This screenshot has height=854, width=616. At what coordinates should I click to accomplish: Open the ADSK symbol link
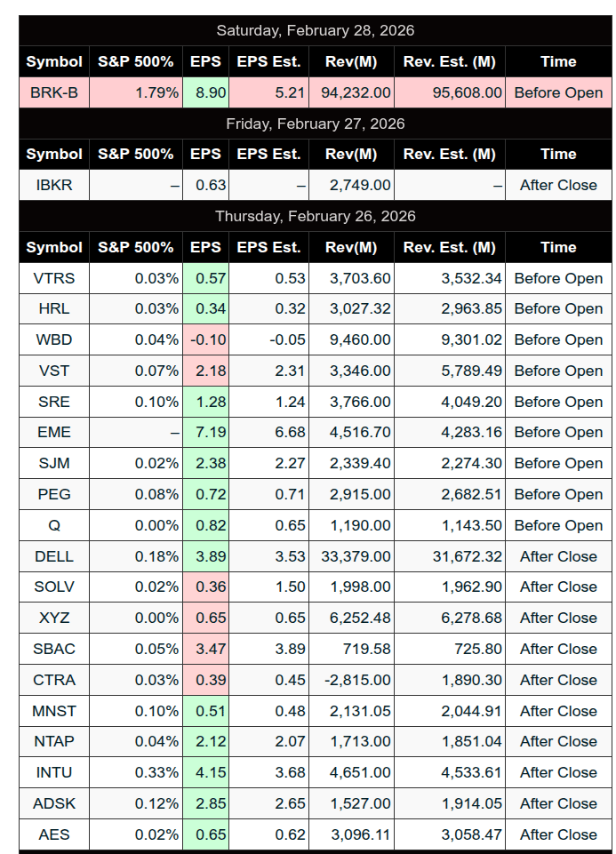[x=54, y=803]
